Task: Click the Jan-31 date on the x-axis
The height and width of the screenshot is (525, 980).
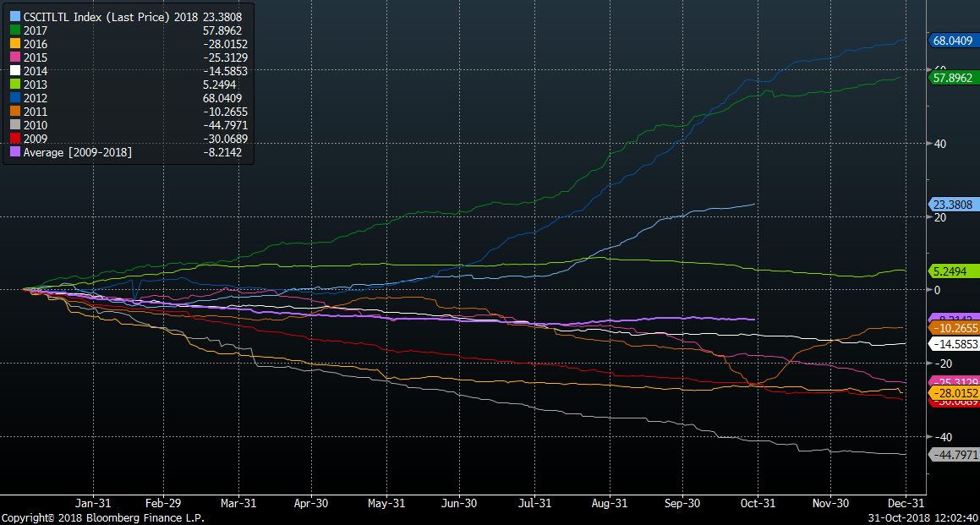Action: tap(93, 503)
